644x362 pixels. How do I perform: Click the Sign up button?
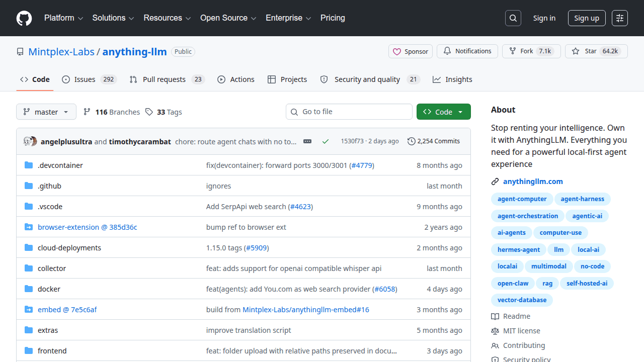587,18
